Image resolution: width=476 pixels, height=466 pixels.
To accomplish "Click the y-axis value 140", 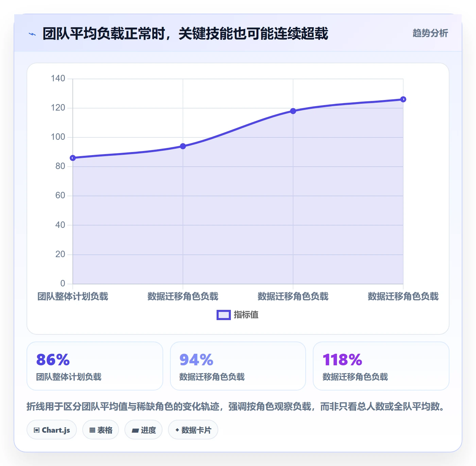I will pos(58,79).
